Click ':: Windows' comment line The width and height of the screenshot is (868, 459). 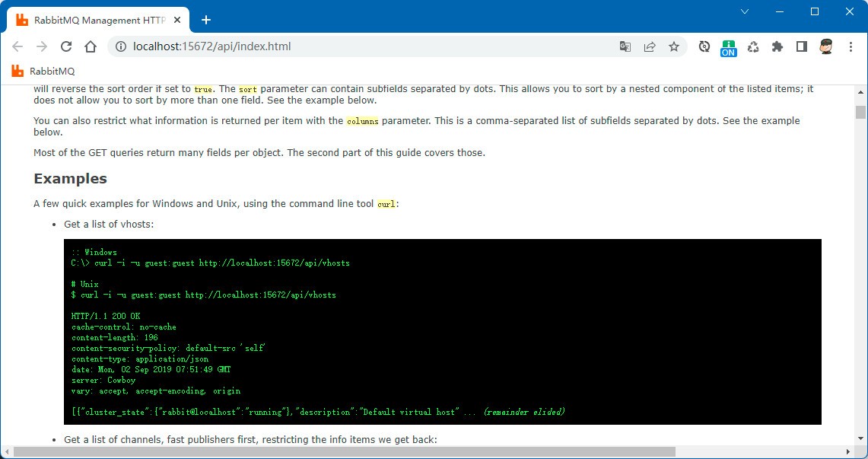tap(94, 253)
